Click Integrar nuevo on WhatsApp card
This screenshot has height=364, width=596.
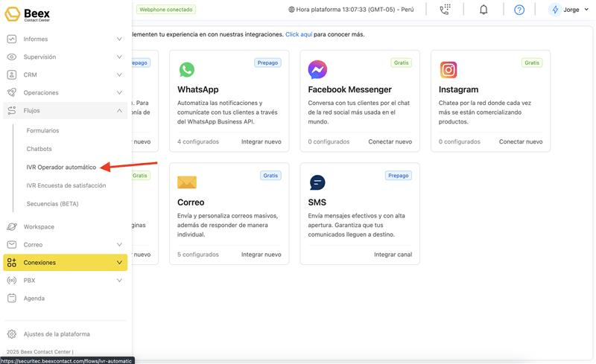pos(261,141)
